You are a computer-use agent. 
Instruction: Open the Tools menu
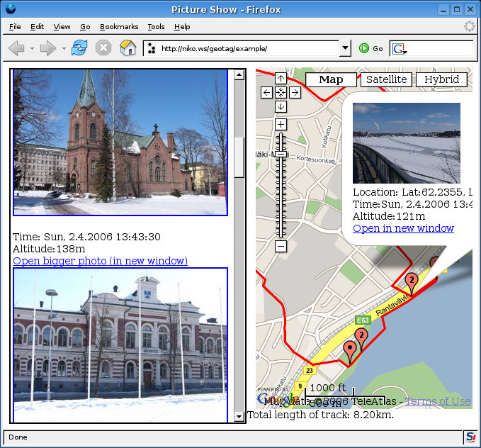(156, 26)
